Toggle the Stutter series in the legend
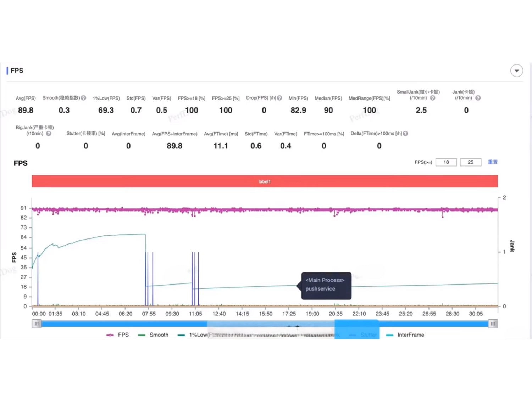The image size is (532, 399). tap(363, 335)
